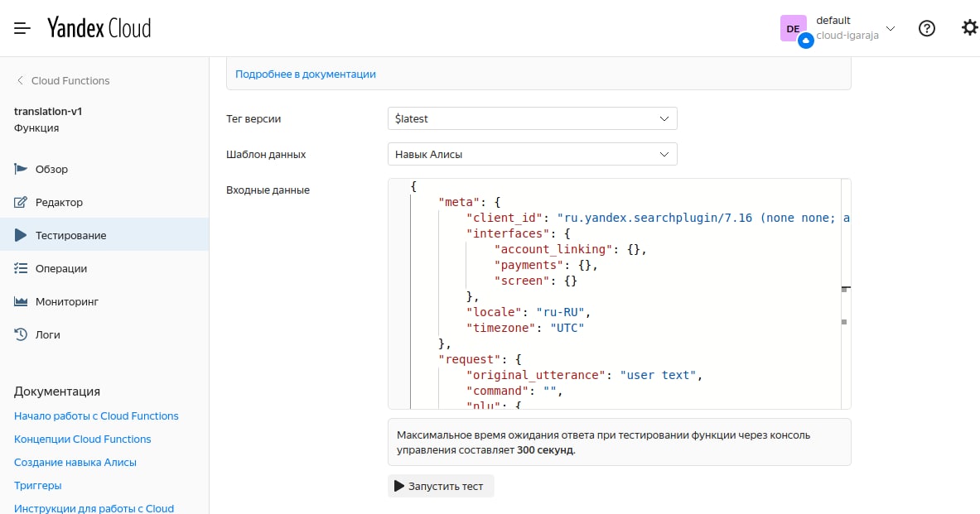
Task: Open the DE account avatar
Action: pos(793,29)
